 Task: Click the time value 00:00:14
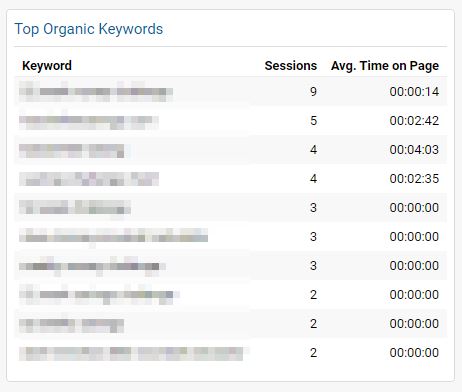click(x=414, y=91)
